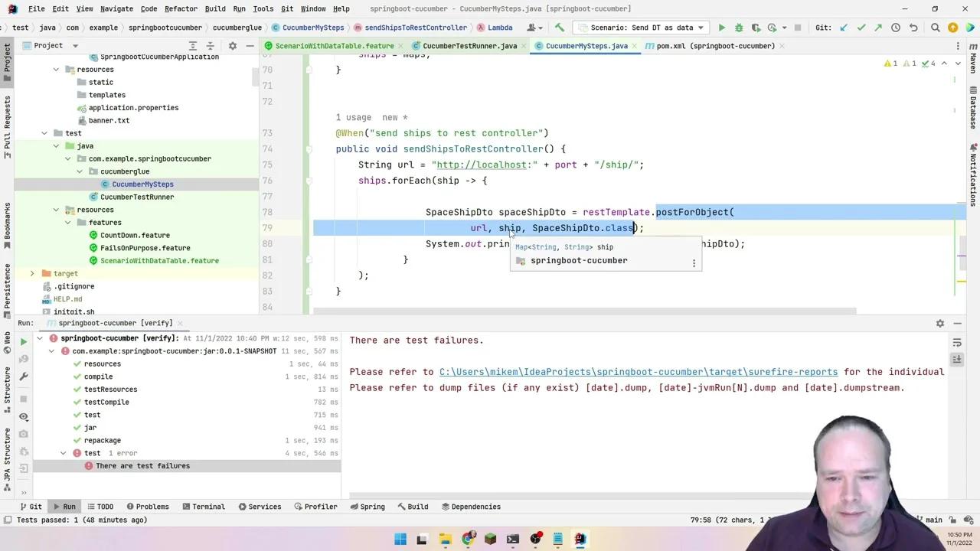Push commits using the Git up-arrow icon

pyautogui.click(x=877, y=28)
